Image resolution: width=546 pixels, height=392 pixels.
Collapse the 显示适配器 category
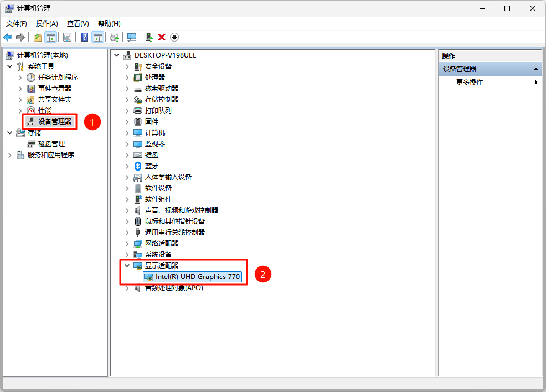coord(127,266)
